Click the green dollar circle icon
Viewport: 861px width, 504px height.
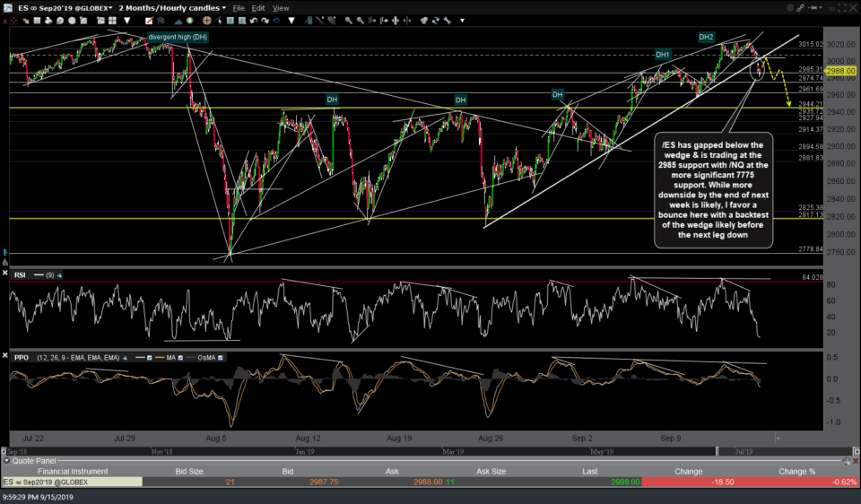click(x=189, y=21)
